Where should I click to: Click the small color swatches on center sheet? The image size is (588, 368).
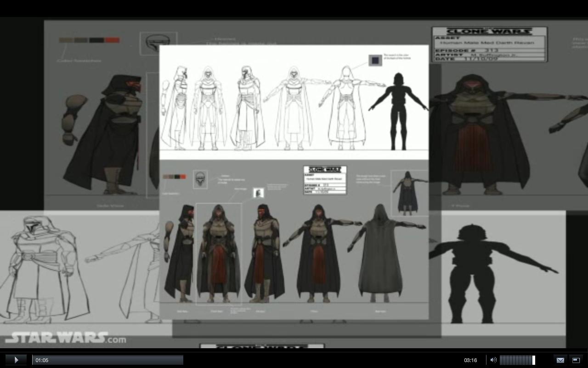pyautogui.click(x=174, y=177)
